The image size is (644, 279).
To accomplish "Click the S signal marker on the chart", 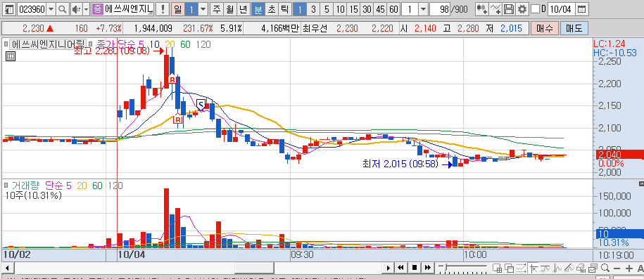I will click(201, 105).
